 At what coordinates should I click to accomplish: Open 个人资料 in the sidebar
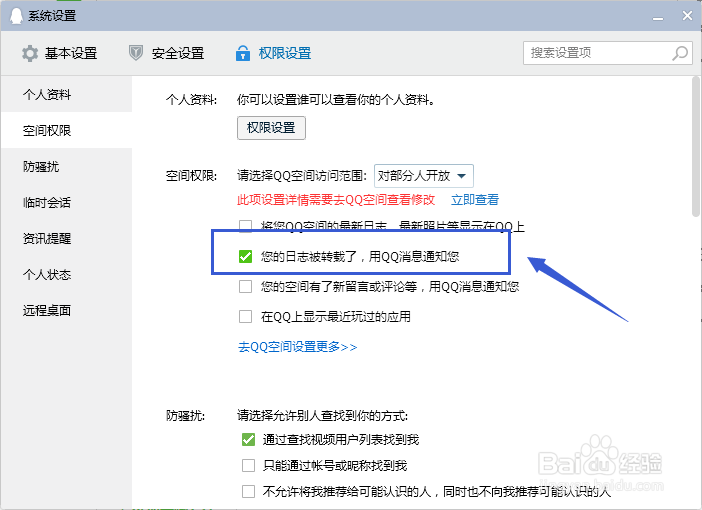tap(66, 94)
